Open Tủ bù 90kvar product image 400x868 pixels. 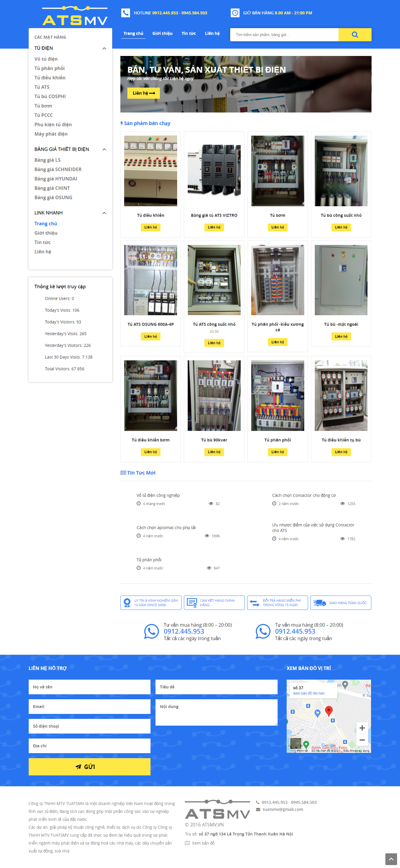tap(214, 395)
